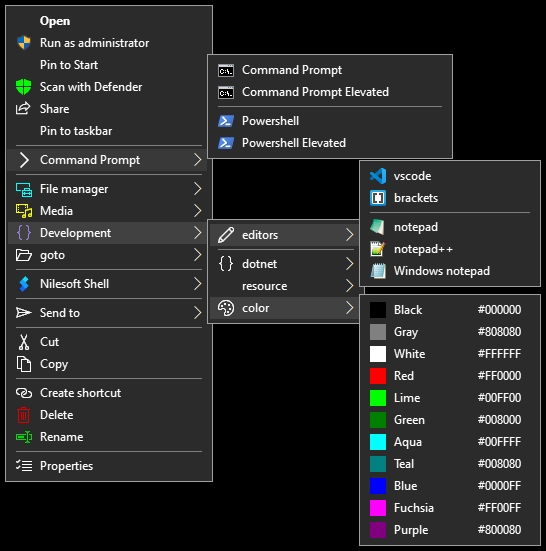
Task: Click the Properties checklist icon
Action: (24, 466)
